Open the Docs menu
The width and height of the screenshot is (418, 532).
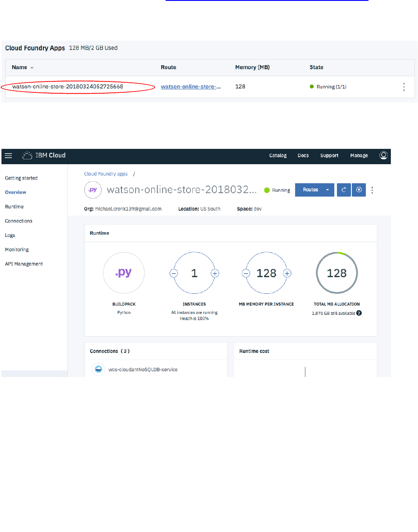(x=303, y=155)
